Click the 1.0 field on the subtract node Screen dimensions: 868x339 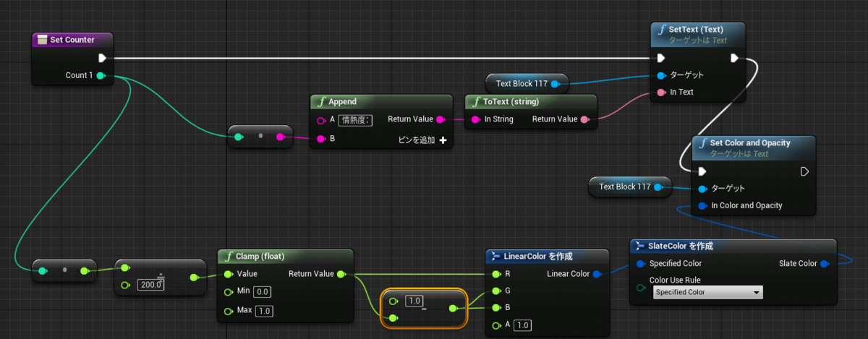(415, 300)
